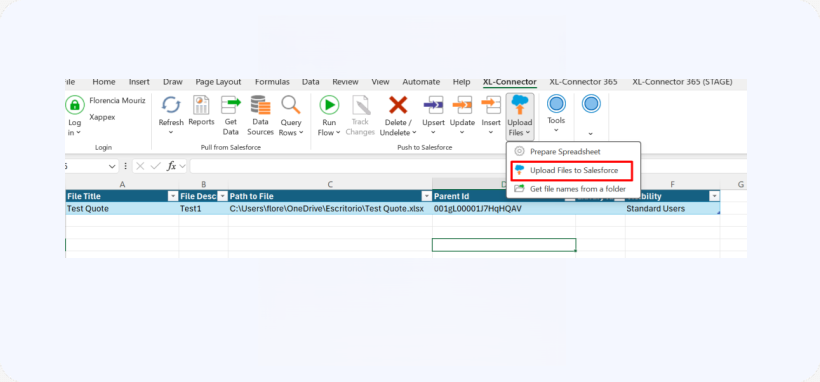Image resolution: width=820 pixels, height=382 pixels.
Task: Click the "Test1" cell
Action: pyautogui.click(x=203, y=209)
